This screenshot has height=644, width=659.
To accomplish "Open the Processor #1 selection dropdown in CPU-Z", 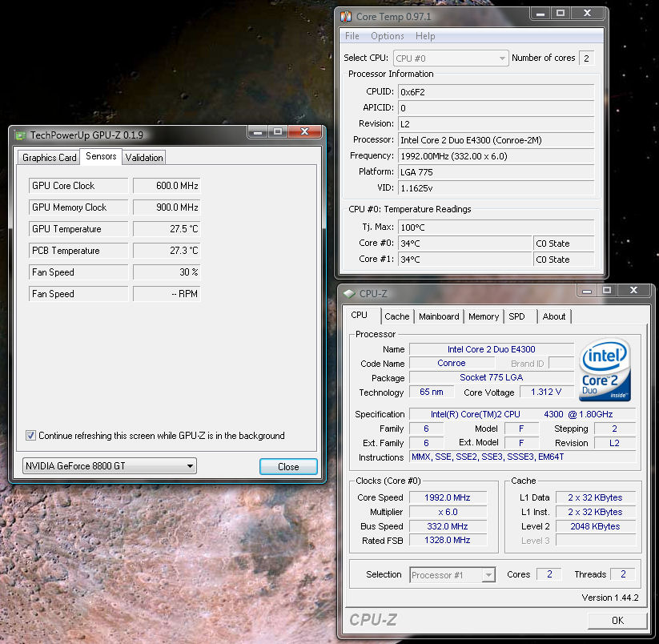I will pyautogui.click(x=452, y=574).
